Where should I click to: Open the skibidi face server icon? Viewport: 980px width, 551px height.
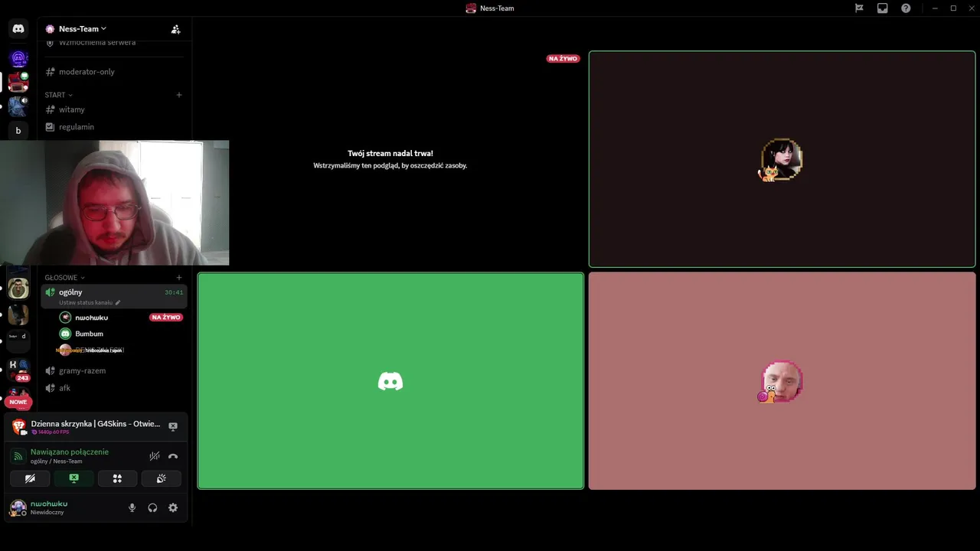(18, 289)
